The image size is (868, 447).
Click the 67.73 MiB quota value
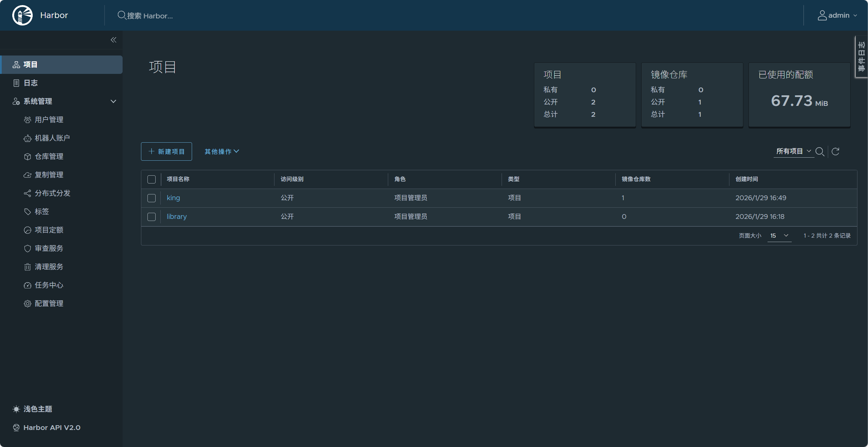click(799, 101)
